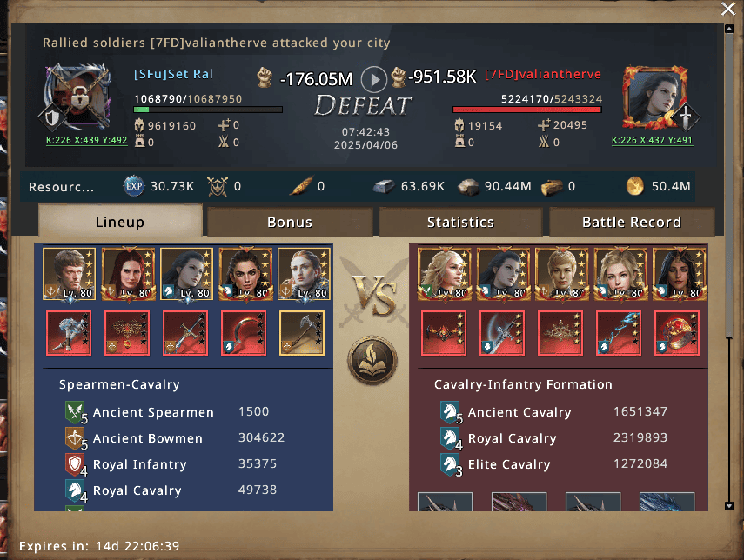Close the battle report window

point(728,9)
